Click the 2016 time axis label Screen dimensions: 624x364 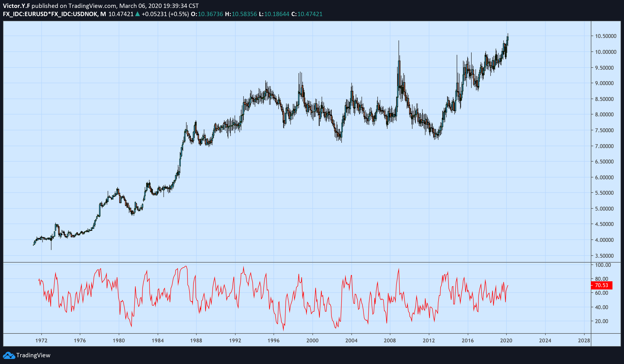point(468,340)
